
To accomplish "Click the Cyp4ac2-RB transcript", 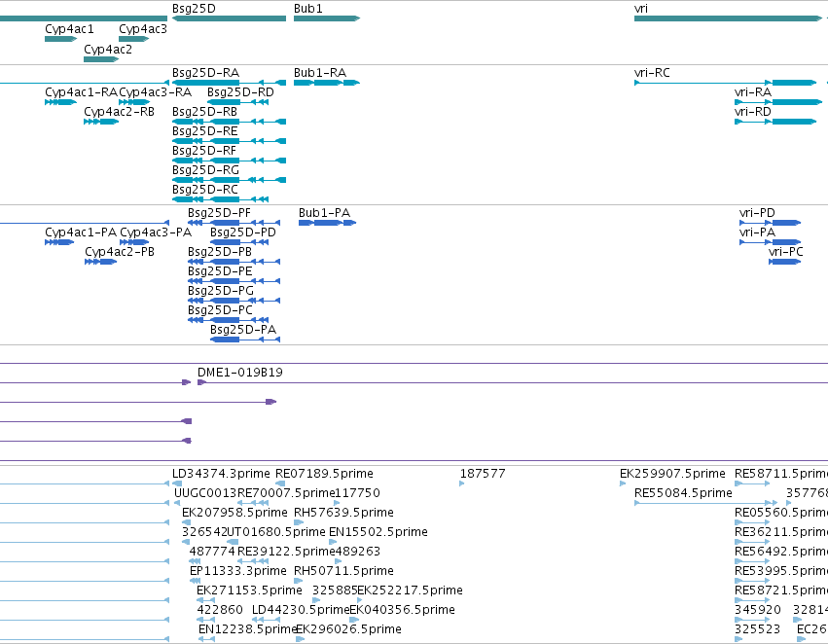I will tap(101, 122).
